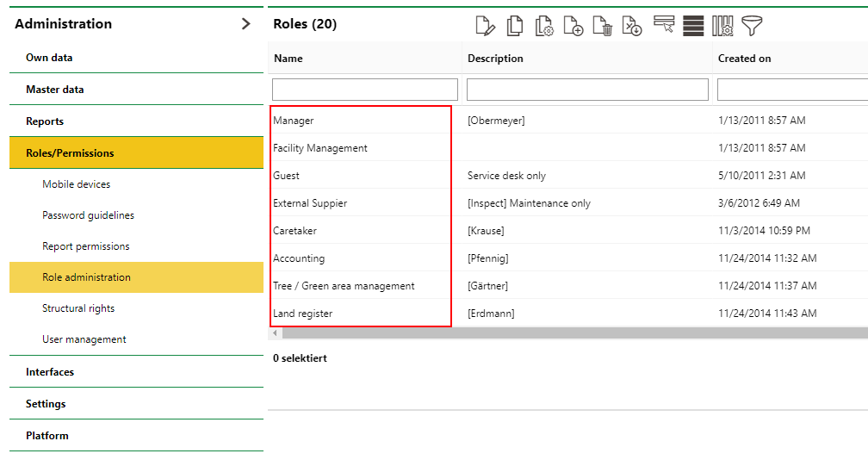
Task: Click the copy role icon
Action: click(515, 26)
